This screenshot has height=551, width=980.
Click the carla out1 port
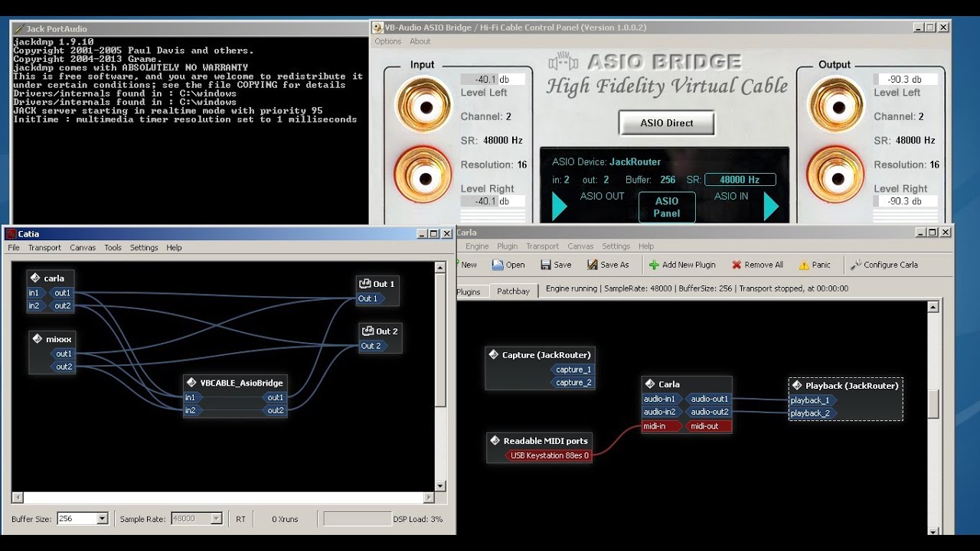(62, 293)
